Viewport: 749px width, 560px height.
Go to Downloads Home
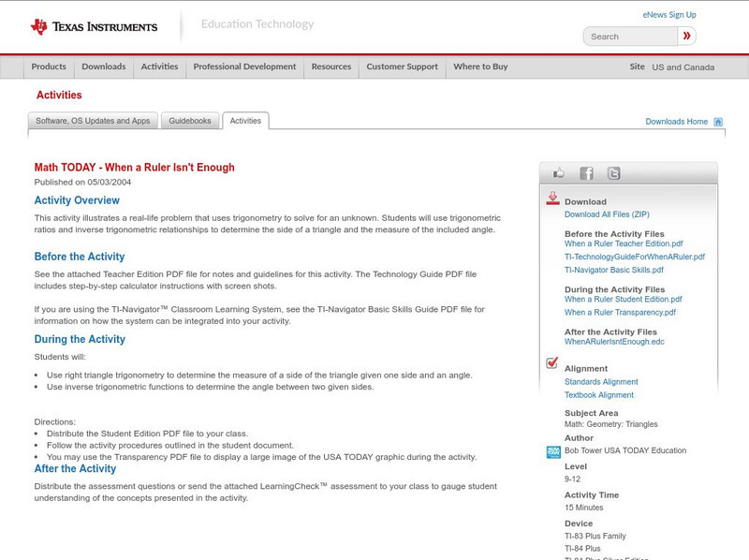pos(676,122)
